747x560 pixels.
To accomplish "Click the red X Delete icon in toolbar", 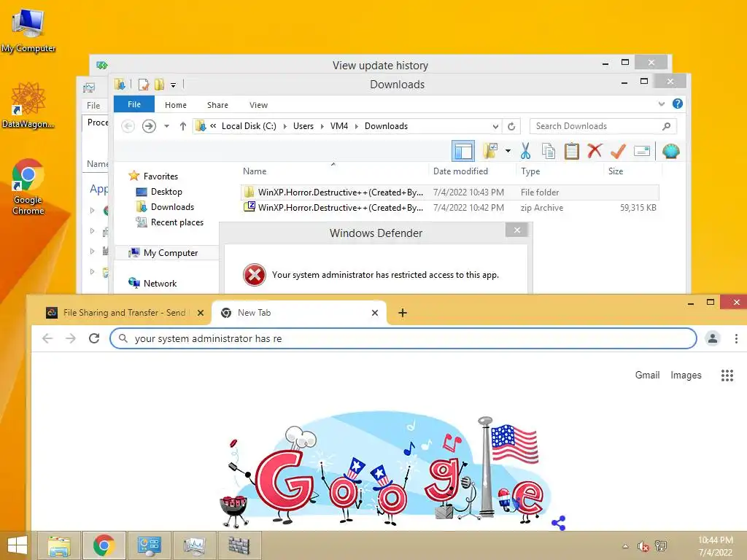I will tap(595, 151).
